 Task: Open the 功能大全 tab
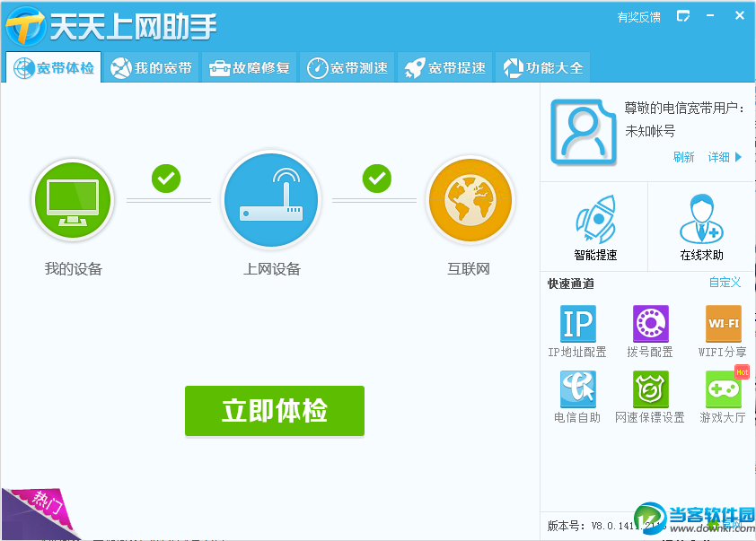point(542,67)
